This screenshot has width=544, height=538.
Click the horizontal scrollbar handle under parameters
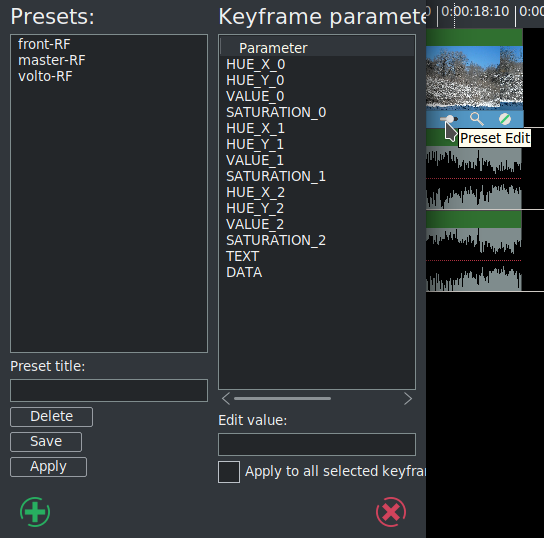point(282,399)
